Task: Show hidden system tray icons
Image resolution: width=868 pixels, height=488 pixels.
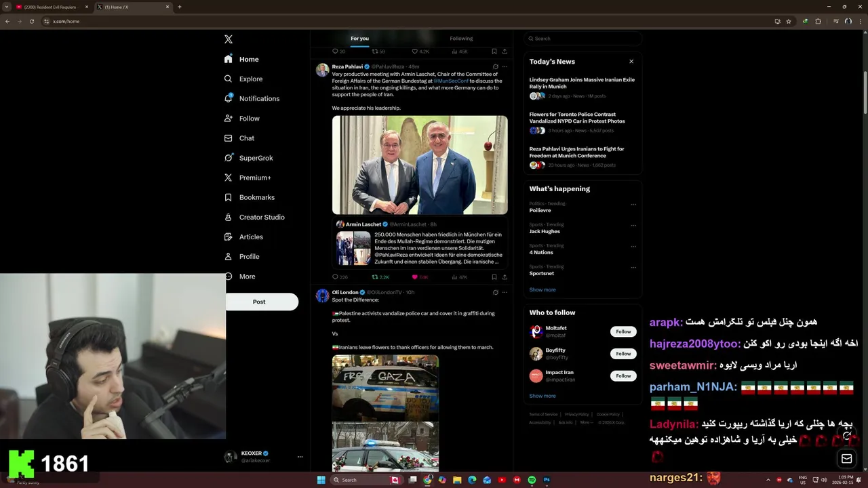Action: click(x=768, y=480)
